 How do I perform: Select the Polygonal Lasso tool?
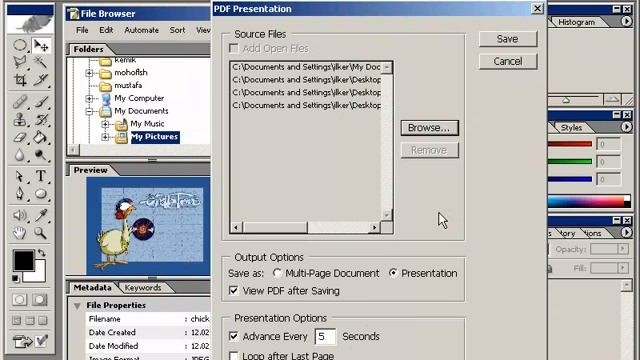click(x=20, y=62)
